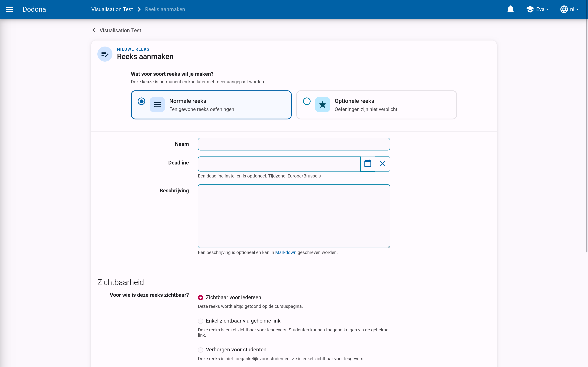Open the deadline calendar picker
The image size is (588, 367).
[368, 164]
